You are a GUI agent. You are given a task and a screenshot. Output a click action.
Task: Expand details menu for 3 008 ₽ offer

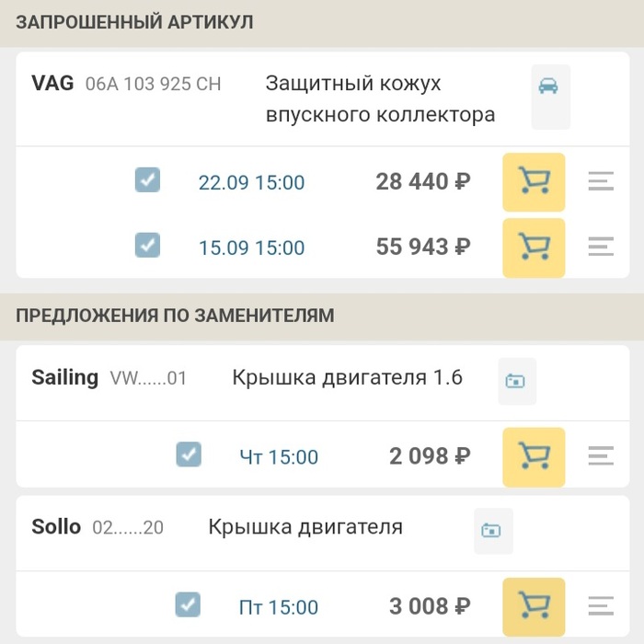point(601,607)
